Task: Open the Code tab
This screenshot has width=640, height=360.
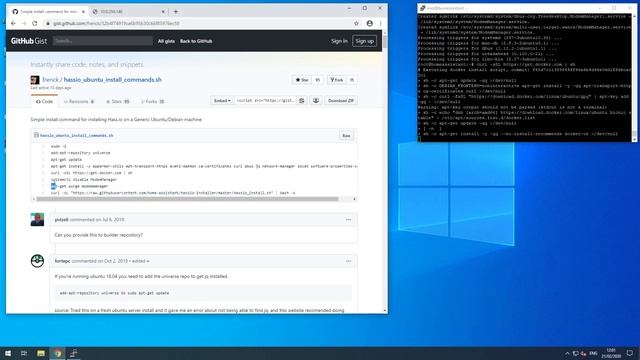Action: (x=44, y=102)
